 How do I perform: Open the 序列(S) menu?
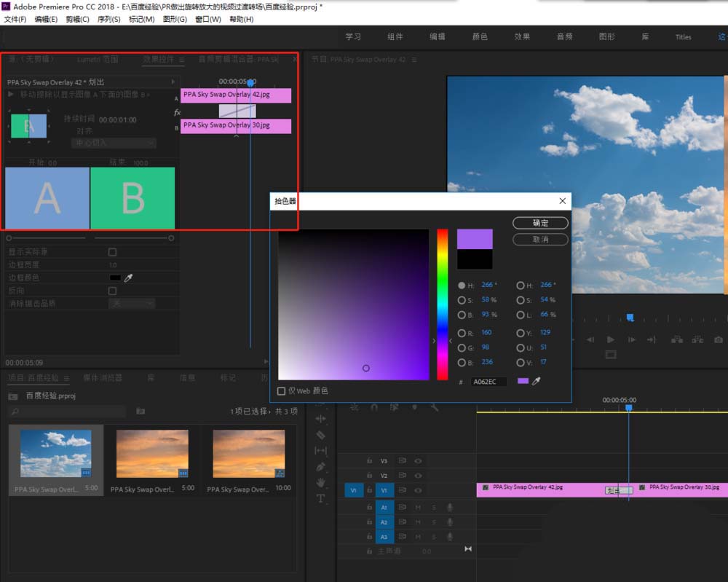pos(108,19)
